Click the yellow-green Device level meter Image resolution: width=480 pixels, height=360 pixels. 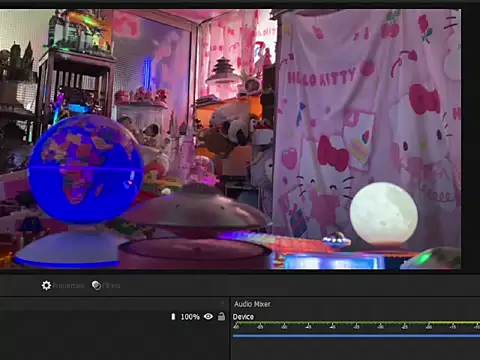click(x=356, y=323)
